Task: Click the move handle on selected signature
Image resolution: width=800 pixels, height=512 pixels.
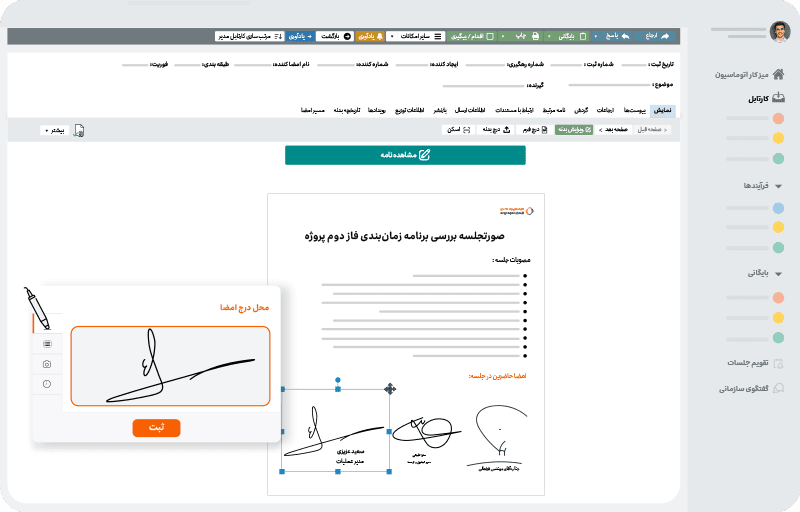Action: click(x=389, y=389)
